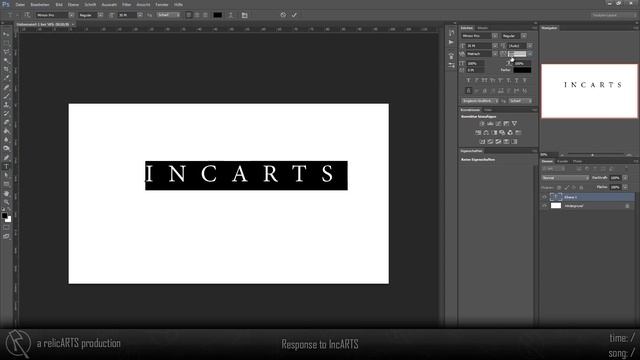640x360 pixels.
Task: Open layer blend mode Normal dropdown
Action: pyautogui.click(x=565, y=178)
